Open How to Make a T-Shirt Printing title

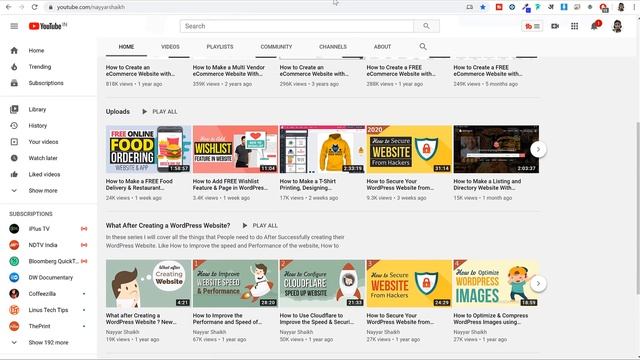click(x=308, y=184)
